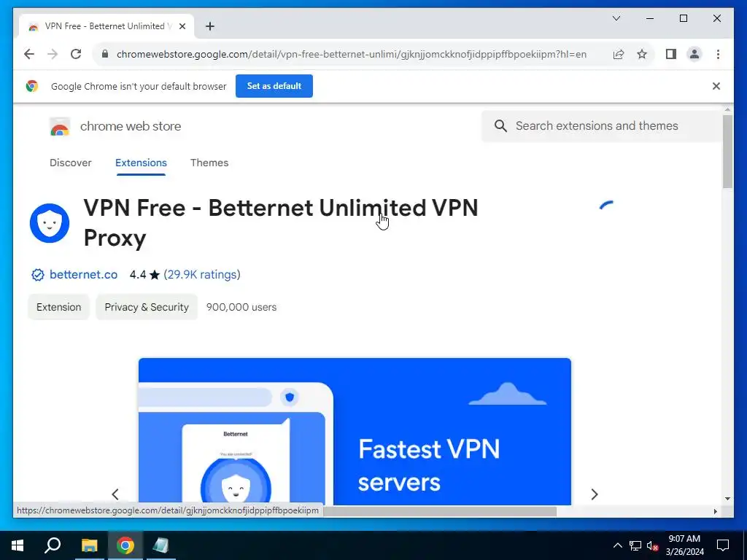Open the browser side panel icon
The width and height of the screenshot is (747, 560).
pyautogui.click(x=671, y=54)
